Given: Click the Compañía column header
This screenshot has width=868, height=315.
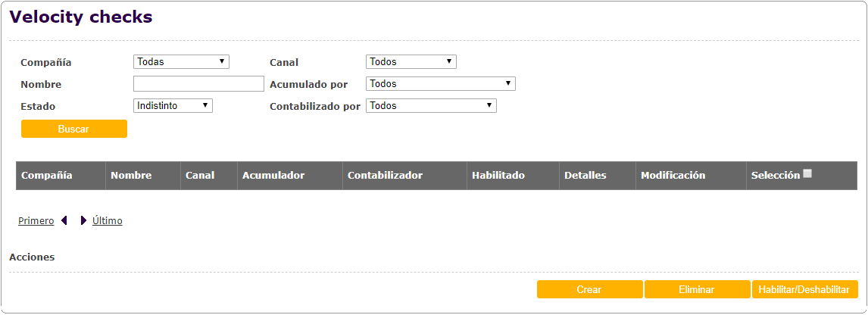Looking at the screenshot, I should (x=47, y=176).
